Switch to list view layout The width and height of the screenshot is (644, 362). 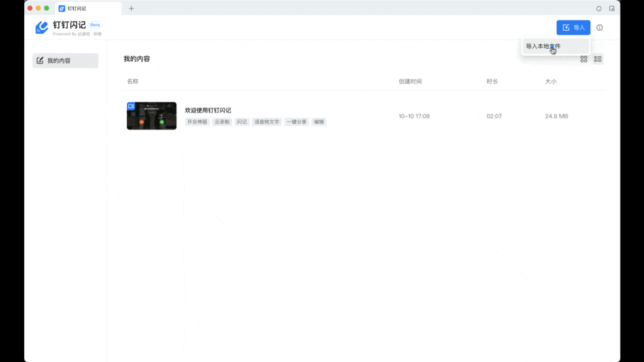(x=598, y=59)
